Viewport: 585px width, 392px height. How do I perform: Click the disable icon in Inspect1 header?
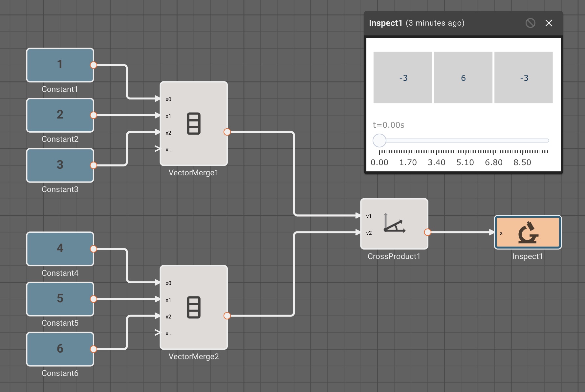[x=530, y=23]
